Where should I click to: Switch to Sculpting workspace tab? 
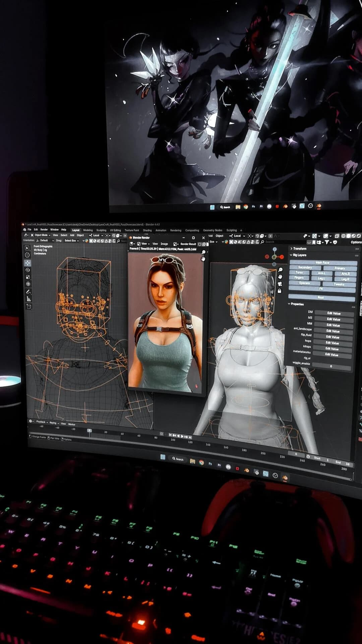click(x=101, y=230)
